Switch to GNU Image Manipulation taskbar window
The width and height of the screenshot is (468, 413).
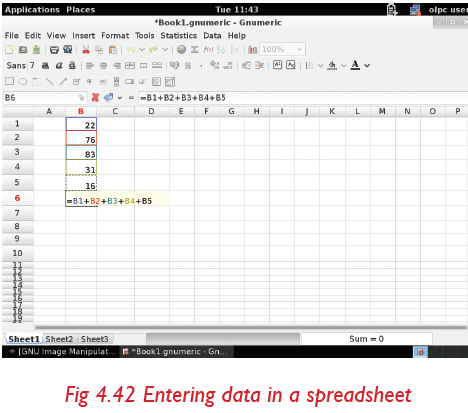point(62,352)
